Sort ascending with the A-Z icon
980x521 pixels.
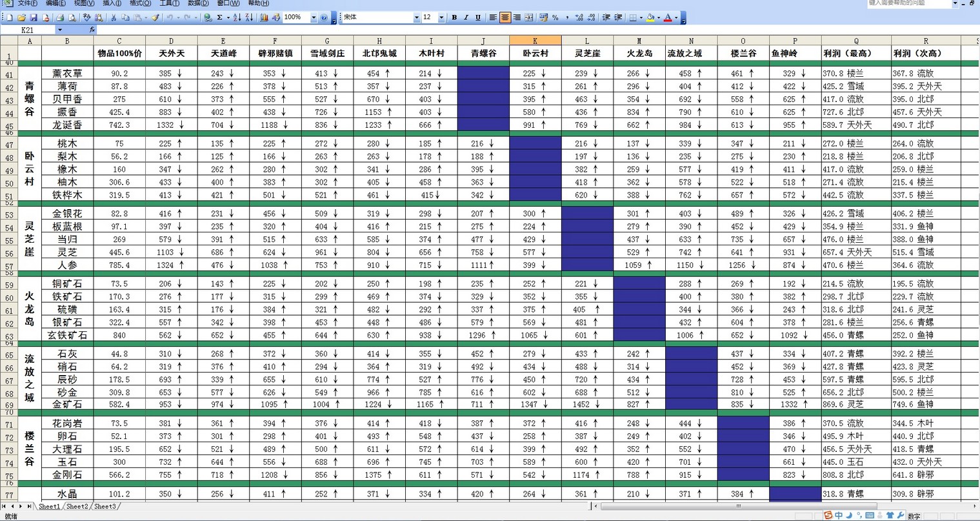pyautogui.click(x=237, y=17)
